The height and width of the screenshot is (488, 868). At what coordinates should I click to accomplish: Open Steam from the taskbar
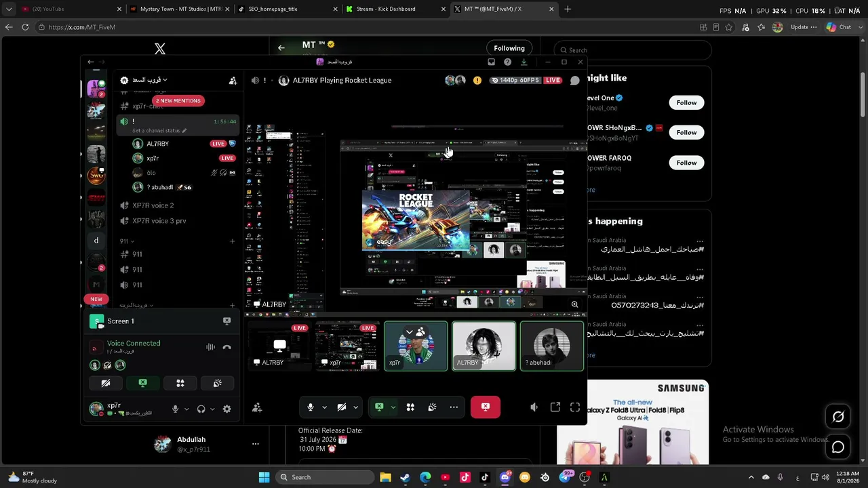[405, 477]
